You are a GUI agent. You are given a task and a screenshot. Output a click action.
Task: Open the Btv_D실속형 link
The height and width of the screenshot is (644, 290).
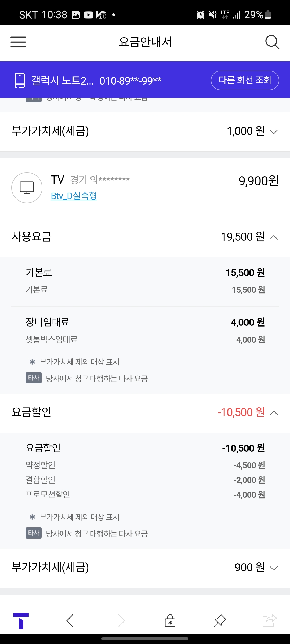pyautogui.click(x=74, y=196)
